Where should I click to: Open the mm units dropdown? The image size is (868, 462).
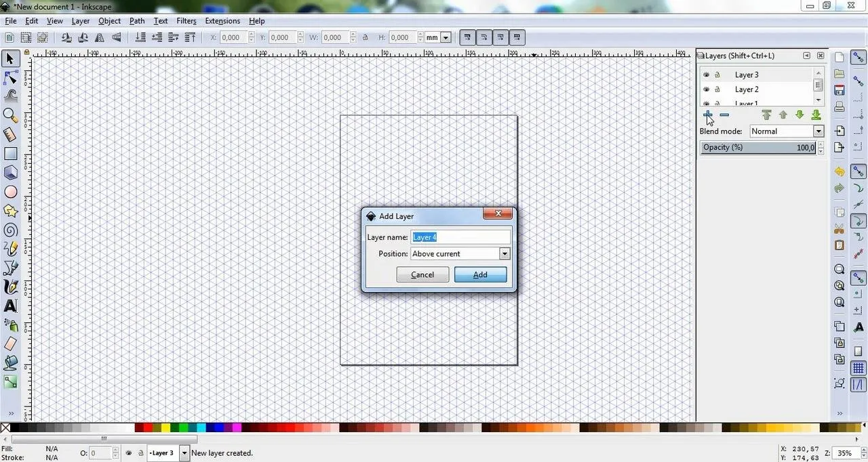point(446,37)
